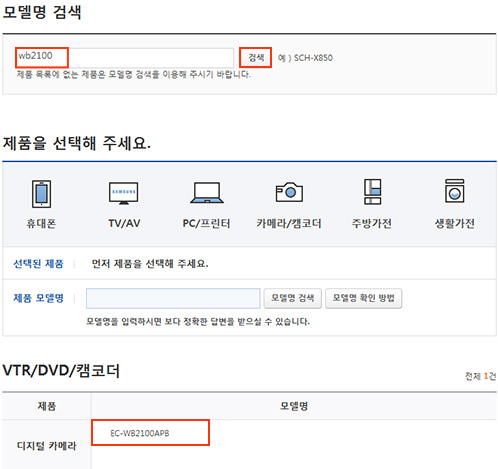
Task: Click the 모델명 확인 방법 button
Action: (363, 298)
